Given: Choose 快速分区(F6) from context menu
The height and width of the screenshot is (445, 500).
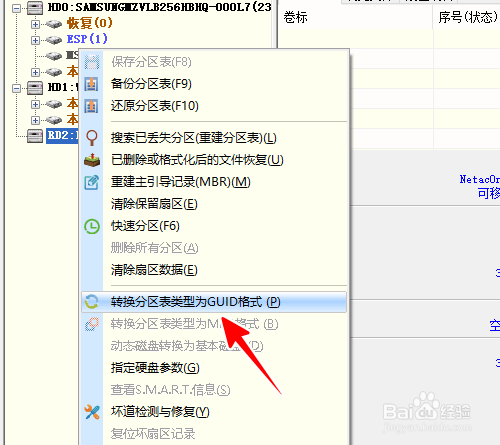Looking at the screenshot, I should (214, 226).
